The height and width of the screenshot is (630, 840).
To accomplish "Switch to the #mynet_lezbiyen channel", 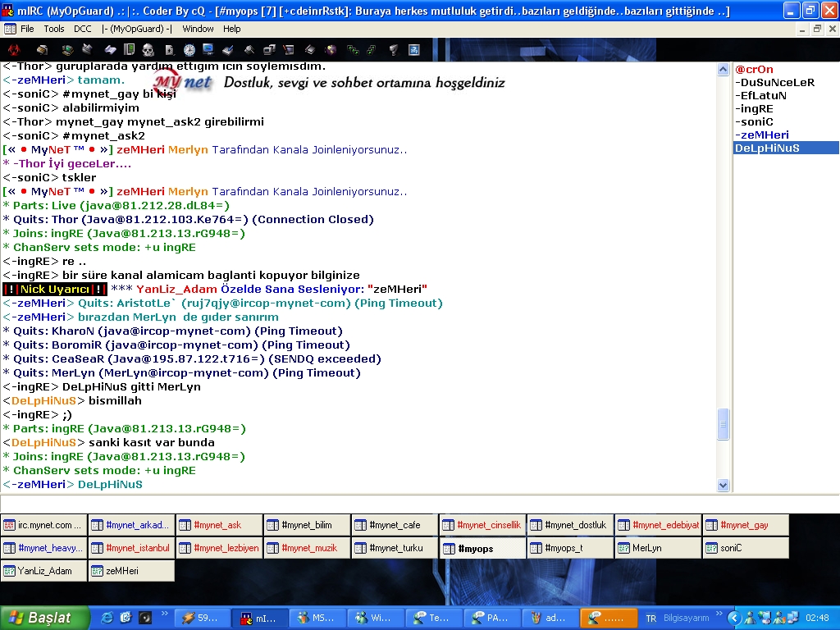I will [220, 548].
